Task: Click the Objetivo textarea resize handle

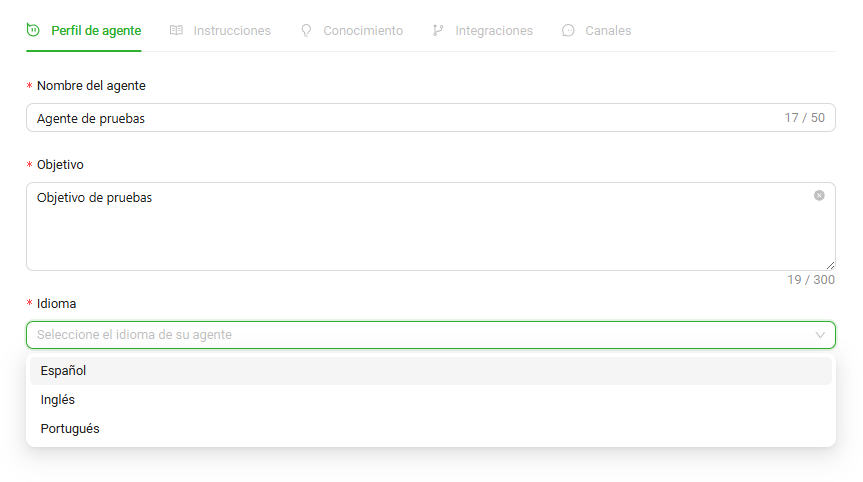Action: point(831,266)
